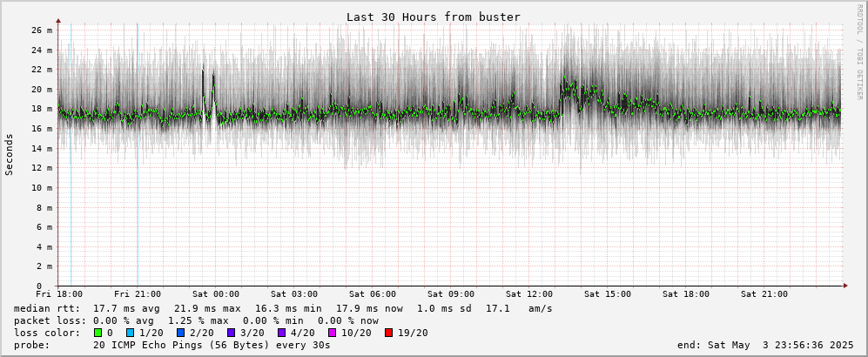Click the '0.00 % now' packet loss value

tap(349, 320)
